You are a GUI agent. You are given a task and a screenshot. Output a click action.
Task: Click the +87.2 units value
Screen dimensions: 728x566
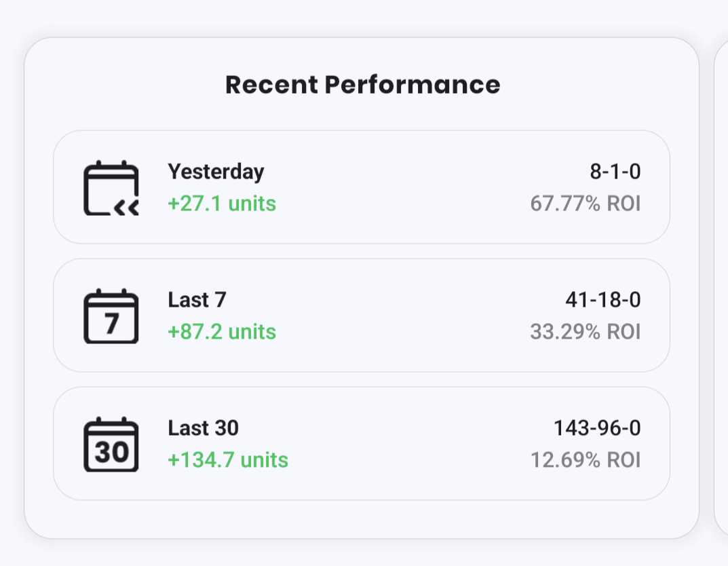click(222, 332)
